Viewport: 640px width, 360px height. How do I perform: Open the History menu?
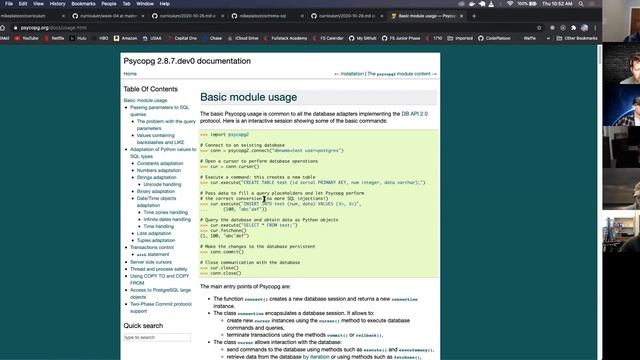pos(57,4)
